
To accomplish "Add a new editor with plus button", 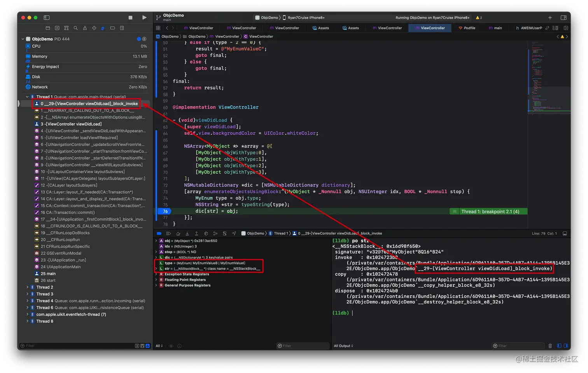I will [550, 18].
